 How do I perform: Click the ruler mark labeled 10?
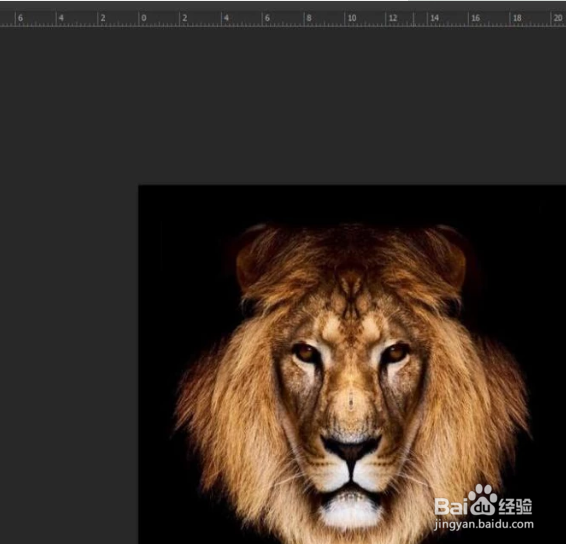[352, 18]
